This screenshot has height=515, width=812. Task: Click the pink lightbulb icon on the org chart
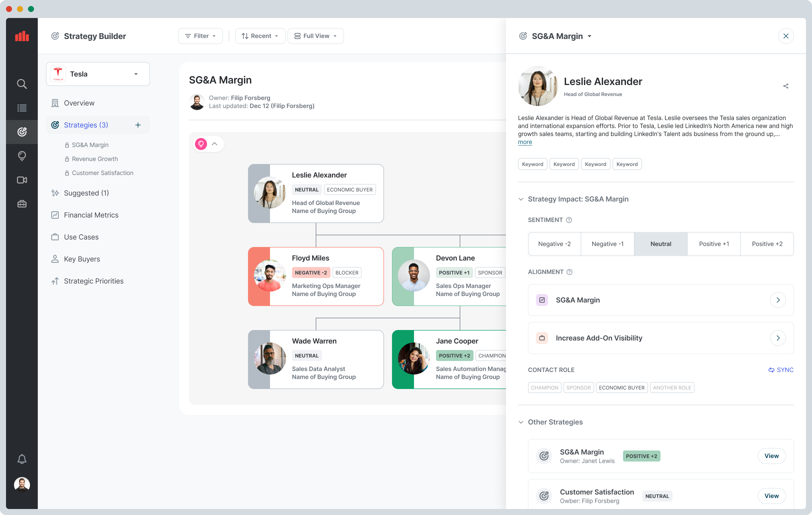pos(201,144)
